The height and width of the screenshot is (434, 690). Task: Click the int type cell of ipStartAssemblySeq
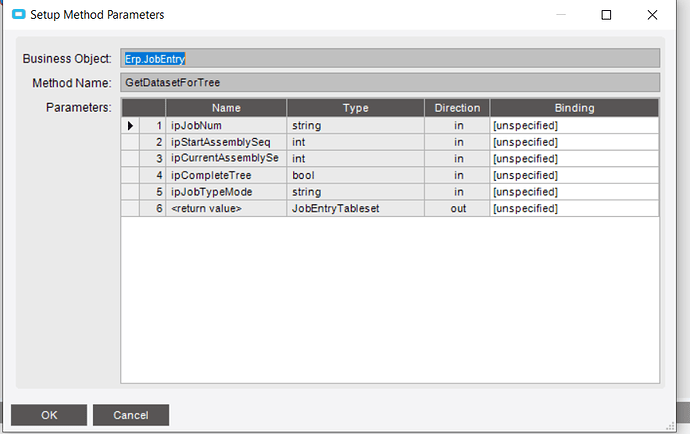[x=356, y=142]
